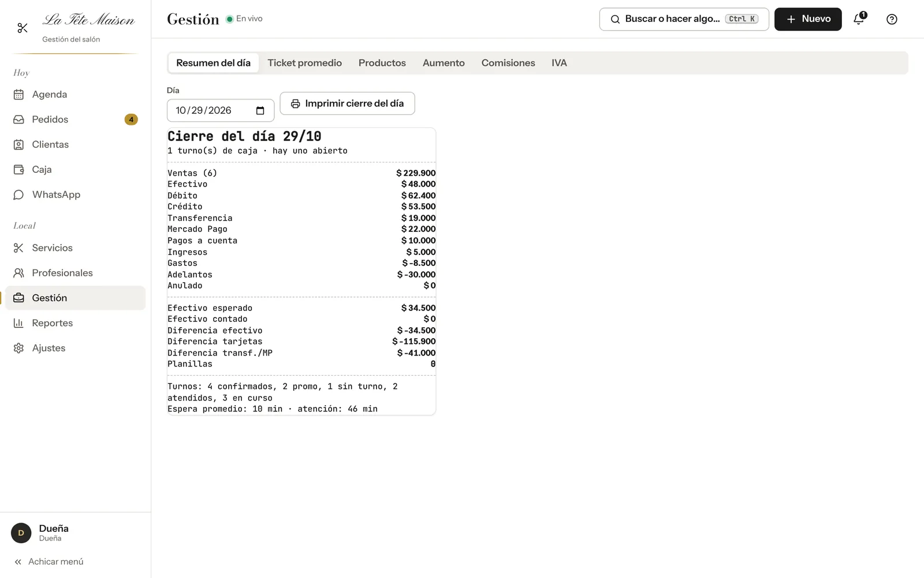
Task: Click the Buscar o hacer algo search box
Action: click(x=684, y=19)
